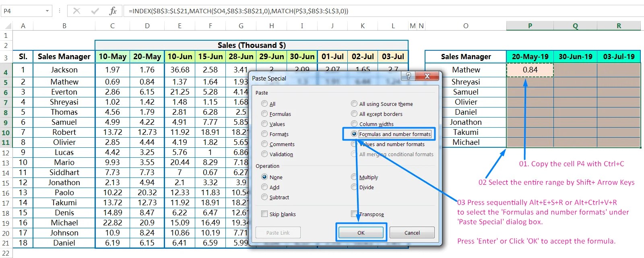This screenshot has width=644, height=258.
Task: Open the Name Box dropdown arrow
Action: click(47, 11)
